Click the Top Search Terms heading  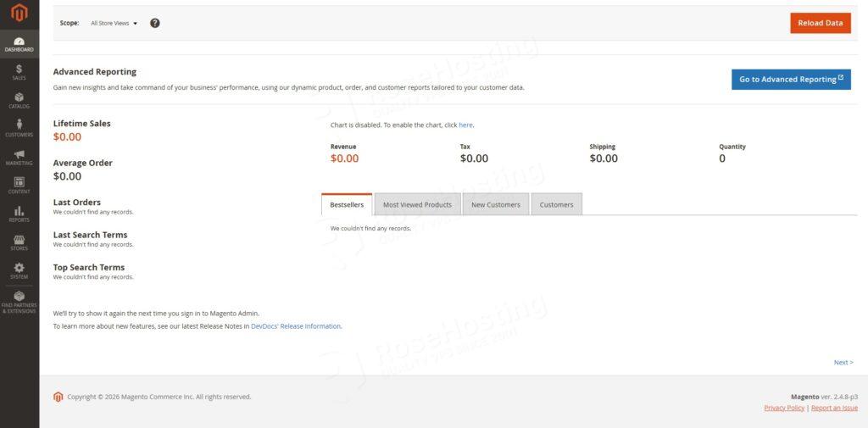tap(89, 267)
